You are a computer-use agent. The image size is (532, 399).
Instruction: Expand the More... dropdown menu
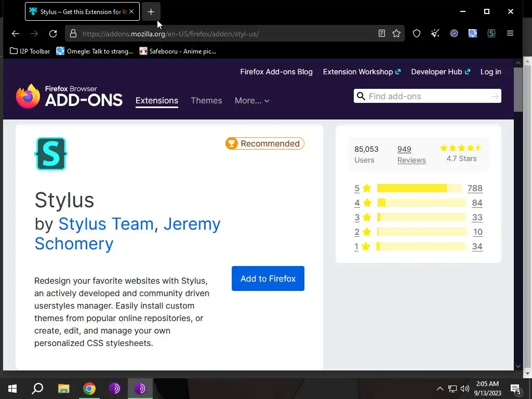point(252,100)
